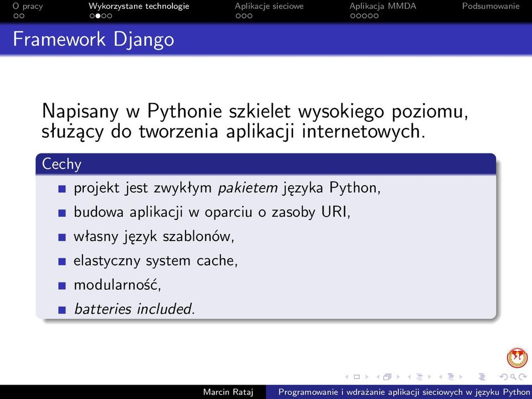Click the go-forward curved arrow icon
Viewport: 532px width, 399px height.
point(523,377)
